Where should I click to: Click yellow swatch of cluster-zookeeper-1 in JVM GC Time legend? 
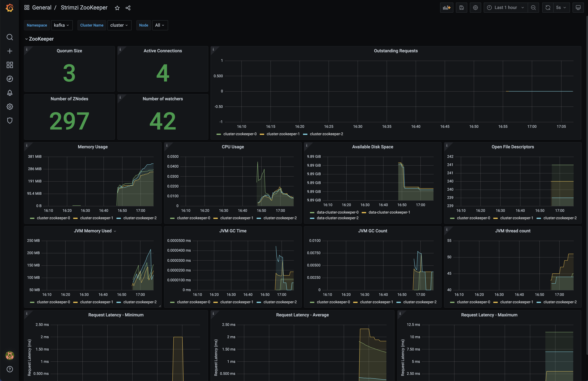pos(215,302)
